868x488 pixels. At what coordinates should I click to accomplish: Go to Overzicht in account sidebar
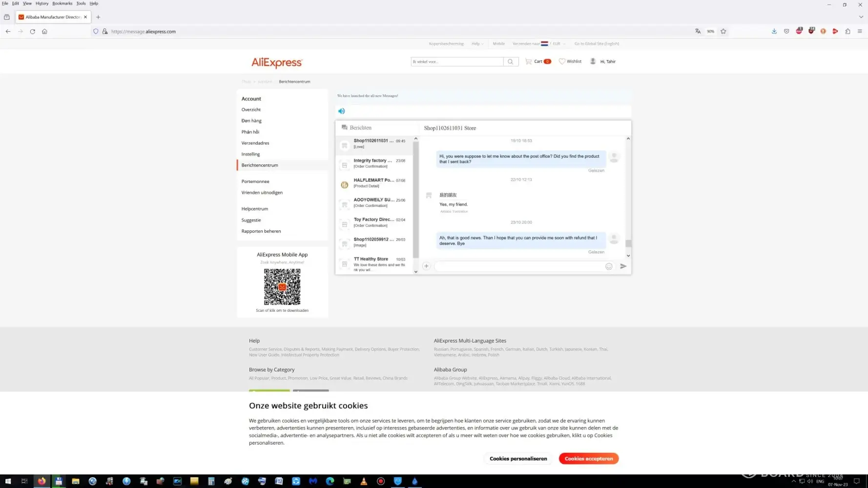tap(251, 110)
